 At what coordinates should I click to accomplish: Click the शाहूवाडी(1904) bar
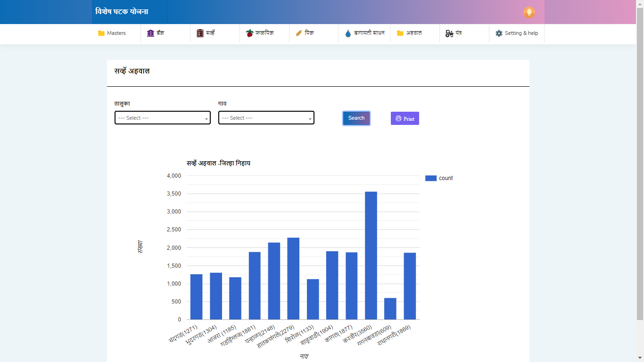[332, 285]
